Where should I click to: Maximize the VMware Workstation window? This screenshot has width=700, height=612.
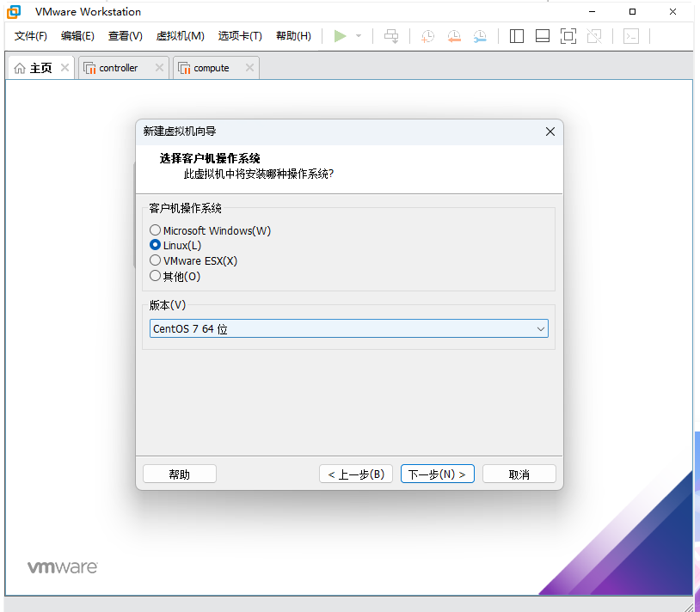tap(632, 12)
